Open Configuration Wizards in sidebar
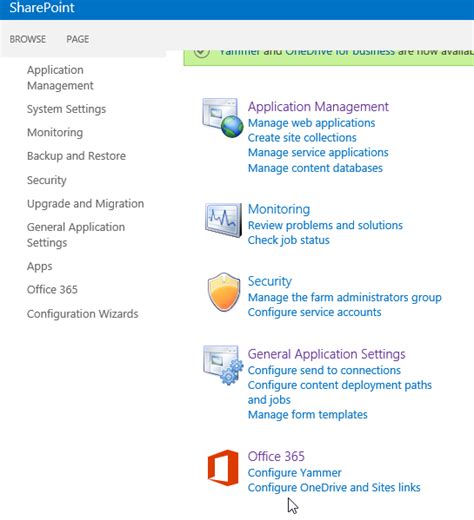This screenshot has height=520, width=474. [x=83, y=314]
